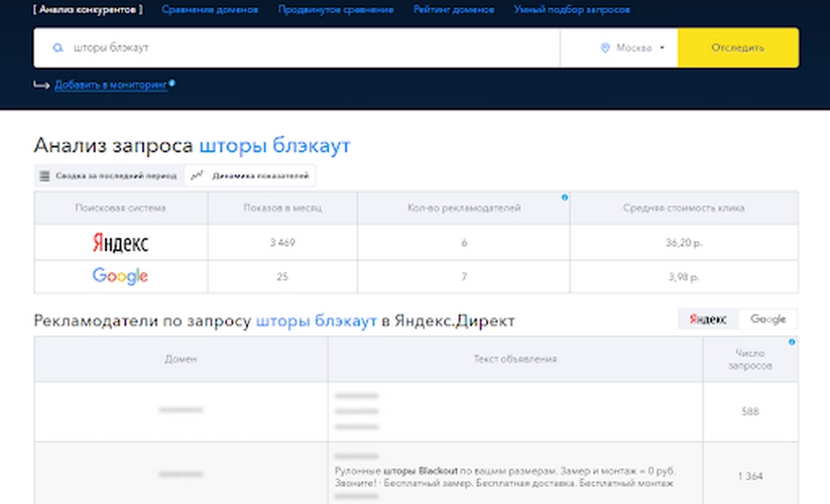Open Анализ конкурентов menu item
Viewport: 830px width, 504px height.
[x=89, y=9]
